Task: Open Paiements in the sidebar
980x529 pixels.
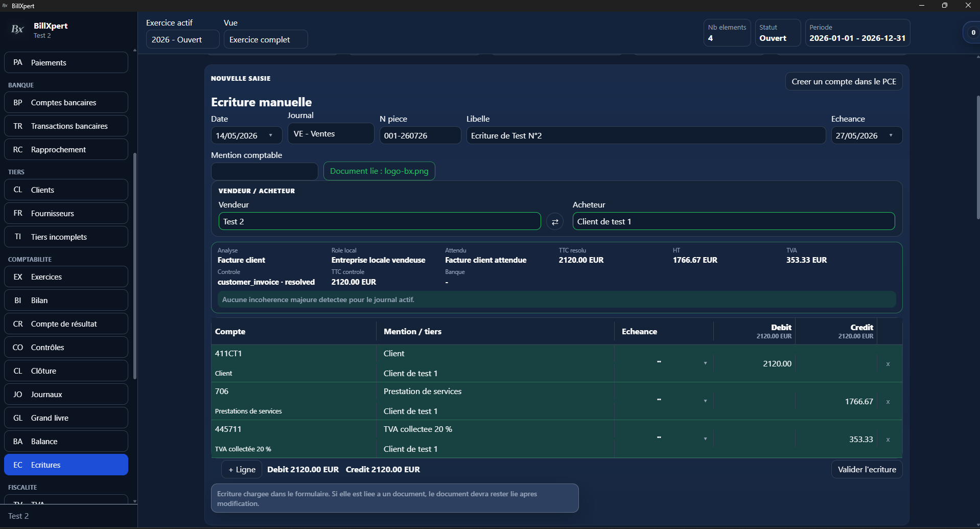Action: 66,62
